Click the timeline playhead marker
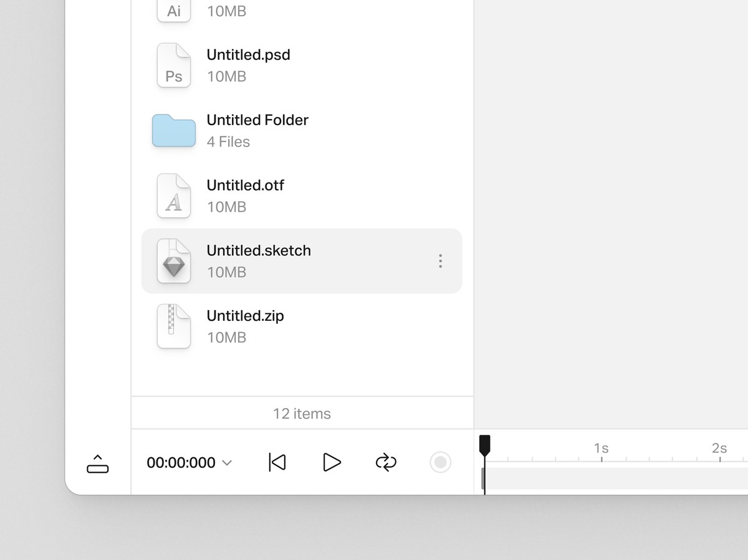 click(484, 445)
